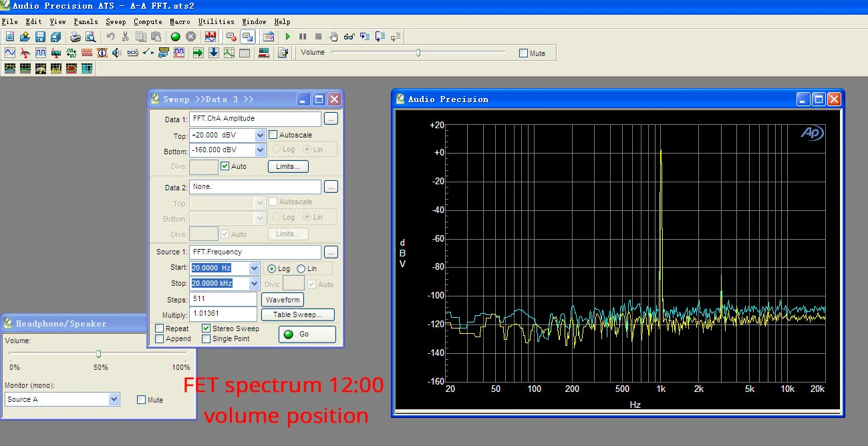Open Table Sweep dialog button
The height and width of the screenshot is (446, 868).
(x=298, y=314)
